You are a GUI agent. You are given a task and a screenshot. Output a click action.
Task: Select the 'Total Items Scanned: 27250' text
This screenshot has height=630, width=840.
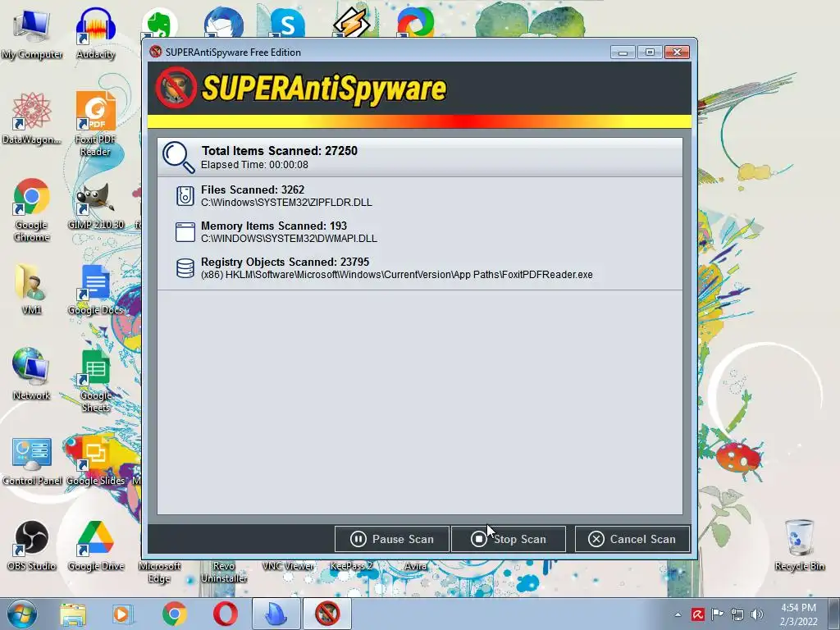279,151
